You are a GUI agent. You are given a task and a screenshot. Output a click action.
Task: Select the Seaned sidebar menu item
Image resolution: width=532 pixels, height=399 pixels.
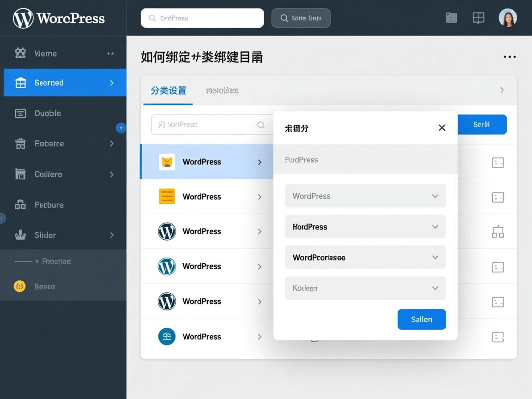(65, 83)
